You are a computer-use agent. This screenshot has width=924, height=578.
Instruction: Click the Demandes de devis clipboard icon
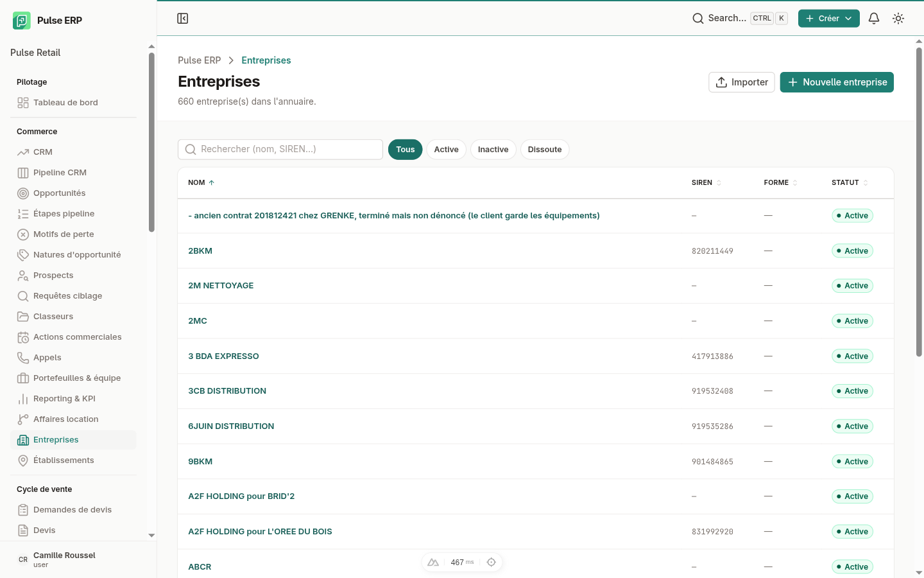pos(23,510)
